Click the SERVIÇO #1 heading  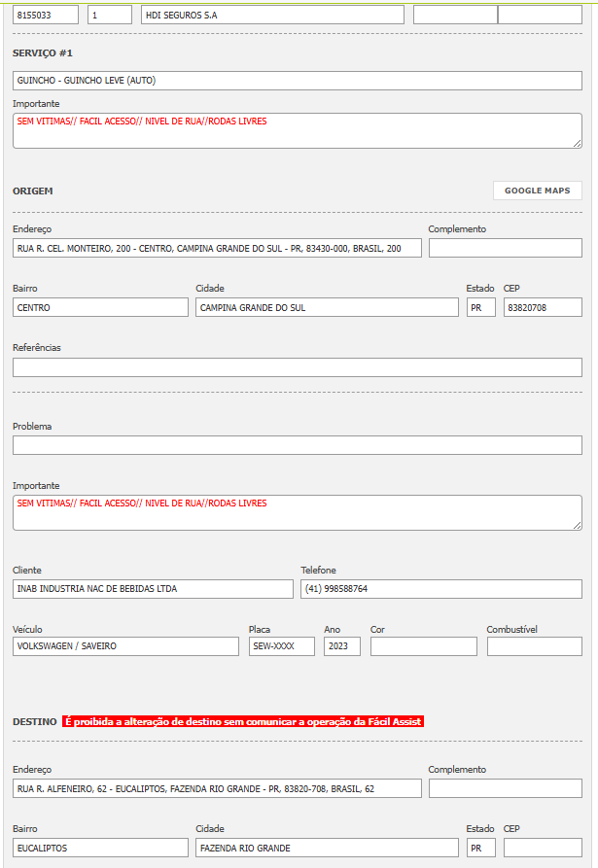click(x=43, y=53)
